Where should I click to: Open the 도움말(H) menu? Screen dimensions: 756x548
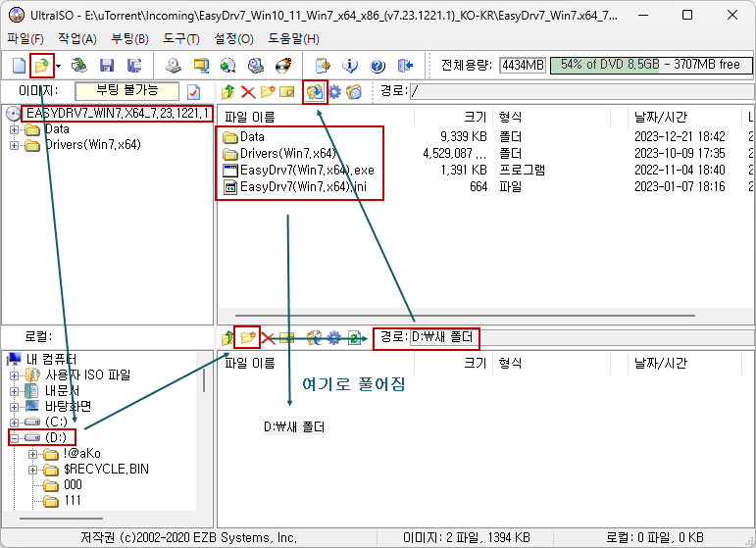[x=293, y=38]
